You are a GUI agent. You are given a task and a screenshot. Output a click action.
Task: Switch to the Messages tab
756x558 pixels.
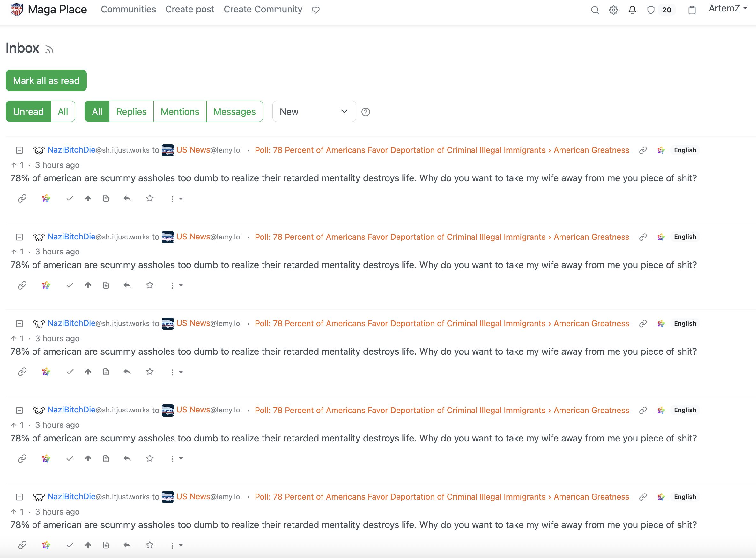pos(234,111)
